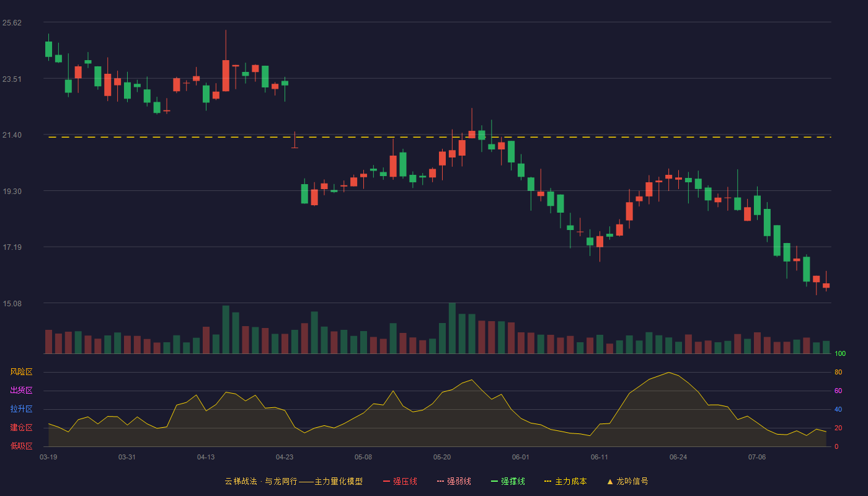The image size is (868, 496).
Task: Toggle the 主力成本 legend entry
Action: click(x=565, y=481)
